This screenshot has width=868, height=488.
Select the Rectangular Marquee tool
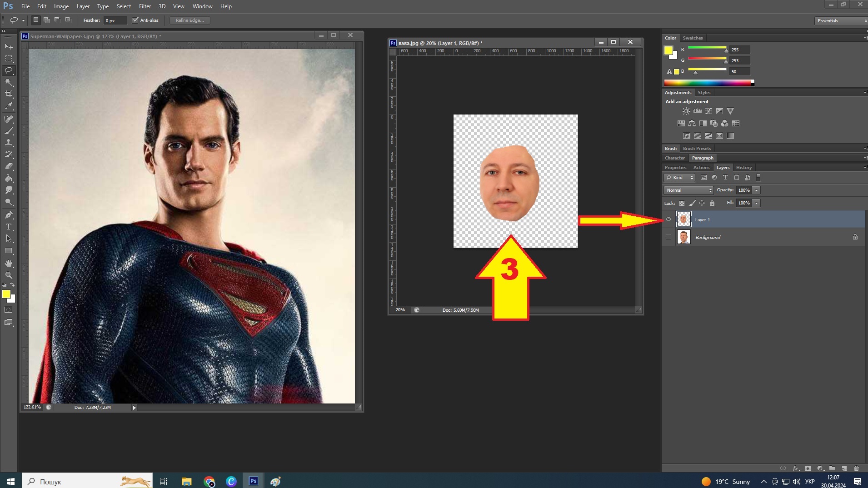pyautogui.click(x=9, y=59)
